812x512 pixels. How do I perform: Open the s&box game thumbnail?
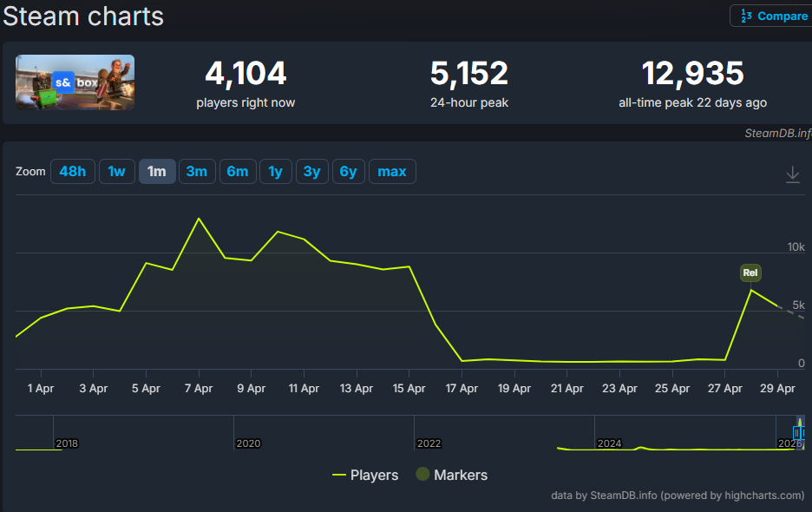[x=75, y=82]
